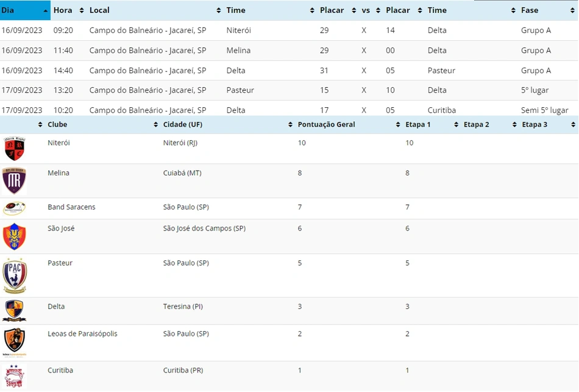Click the Leoas de Paraisópolis crest
Screen dimensions: 579x392
coord(15,342)
